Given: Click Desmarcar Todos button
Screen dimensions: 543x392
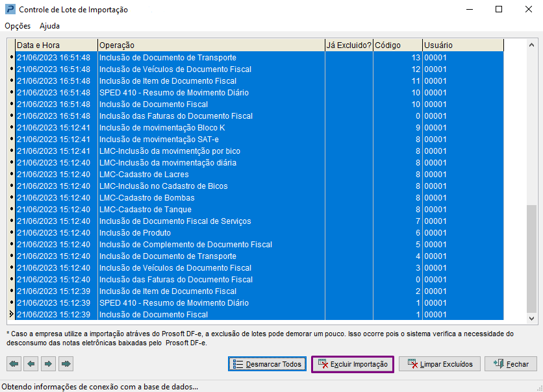Looking at the screenshot, I should (267, 364).
